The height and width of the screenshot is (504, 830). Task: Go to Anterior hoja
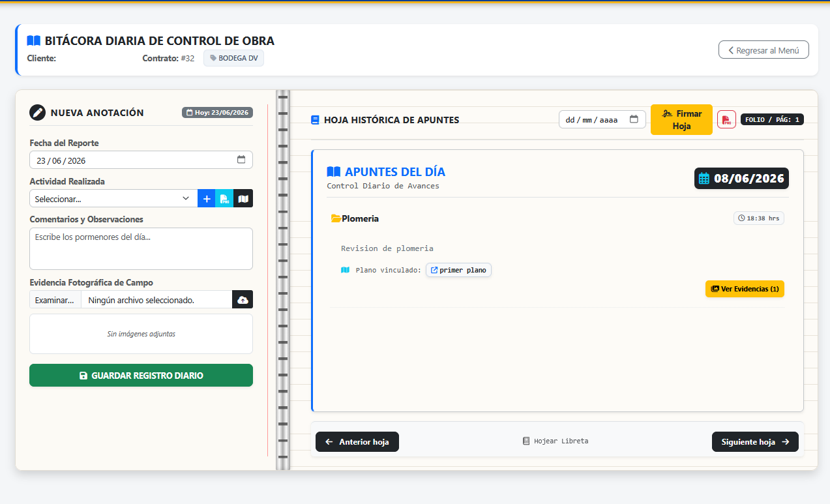coord(357,441)
